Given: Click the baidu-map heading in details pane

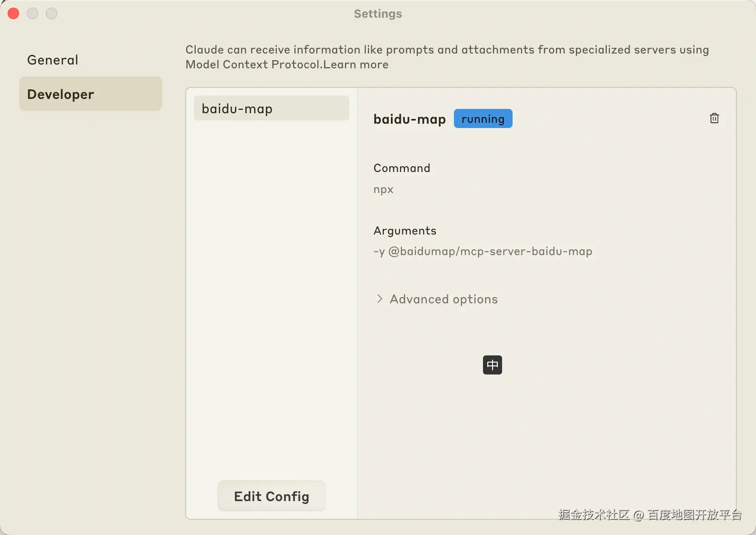Looking at the screenshot, I should click(409, 119).
